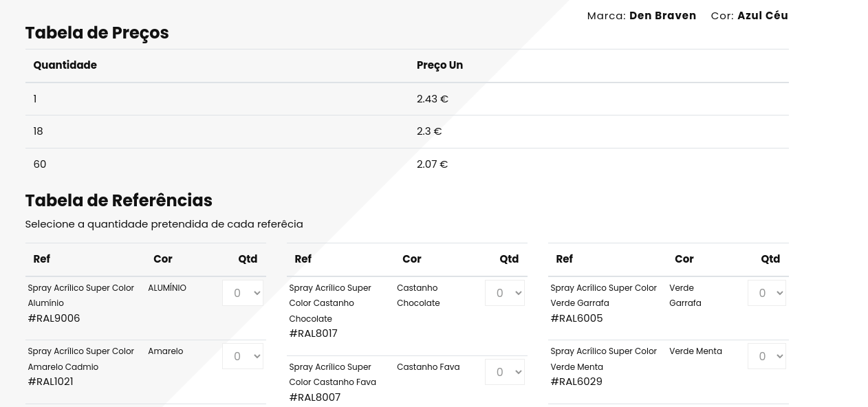This screenshot has width=868, height=407.
Task: Open quantity dropdown for Alumínio spray
Action: click(x=243, y=293)
